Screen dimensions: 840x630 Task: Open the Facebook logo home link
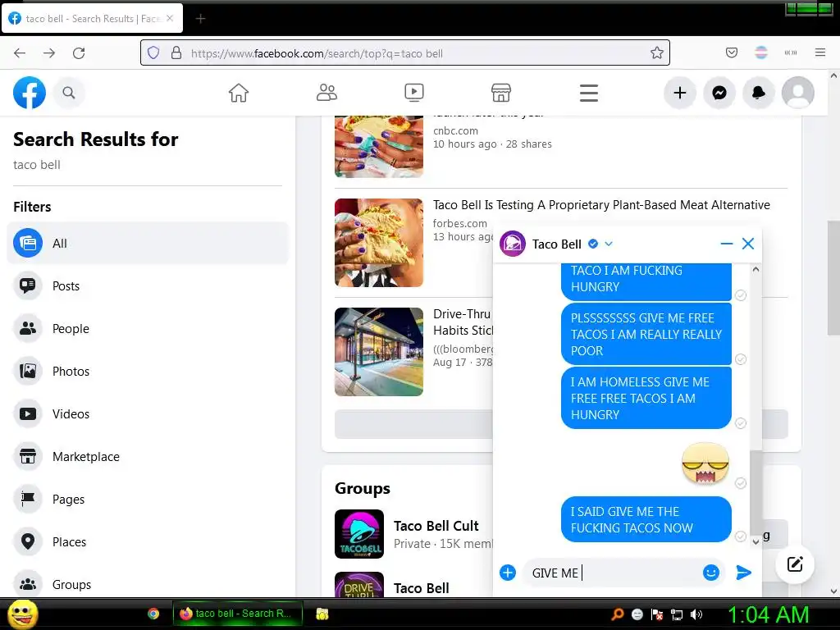point(30,93)
